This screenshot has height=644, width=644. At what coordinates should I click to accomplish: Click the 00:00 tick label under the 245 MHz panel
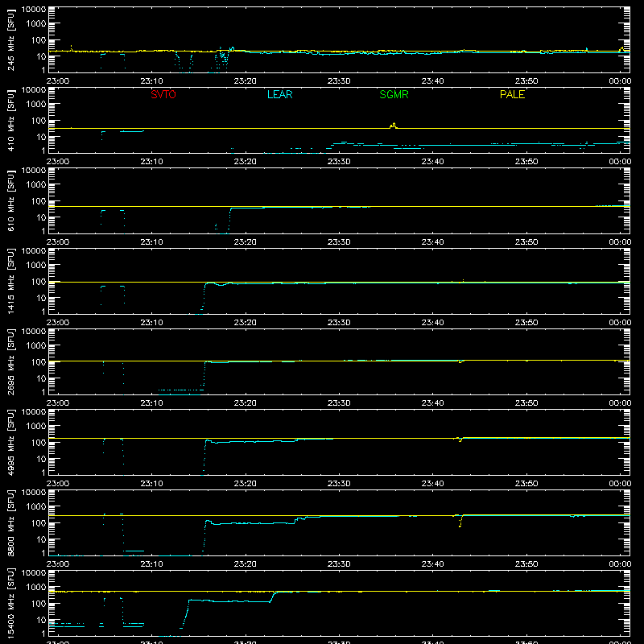(620, 81)
